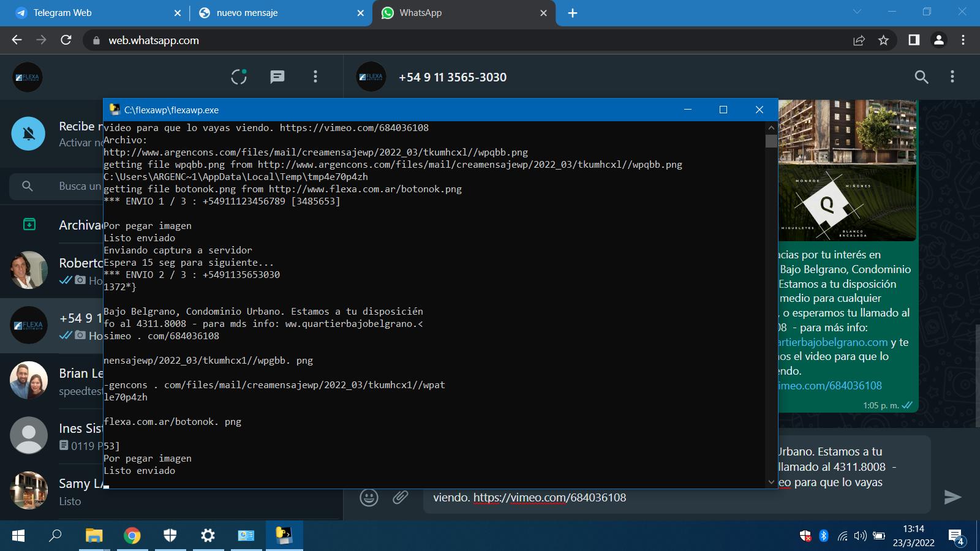
Task: Reload the WhatsApp web page
Action: click(x=66, y=40)
